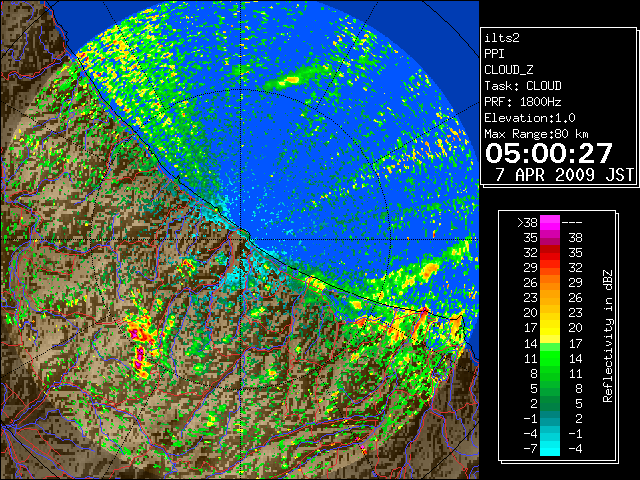Click the bright green 11 dBZ color swatch

click(x=550, y=358)
